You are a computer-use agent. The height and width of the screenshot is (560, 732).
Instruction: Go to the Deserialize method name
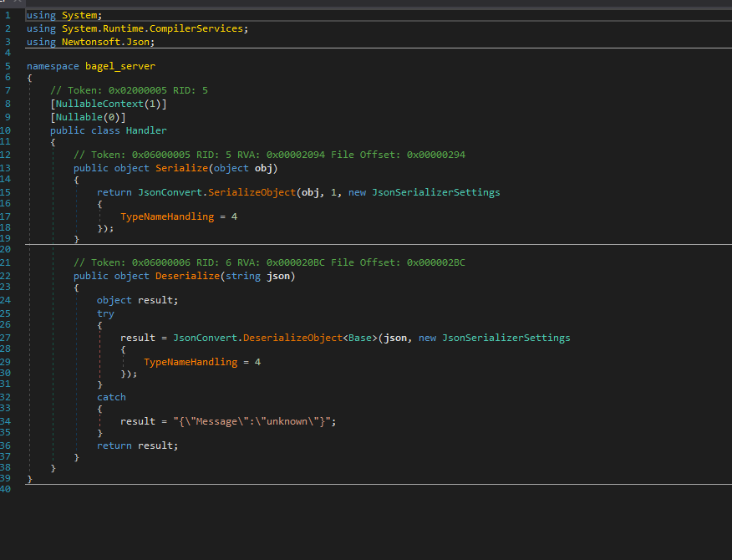pos(188,276)
